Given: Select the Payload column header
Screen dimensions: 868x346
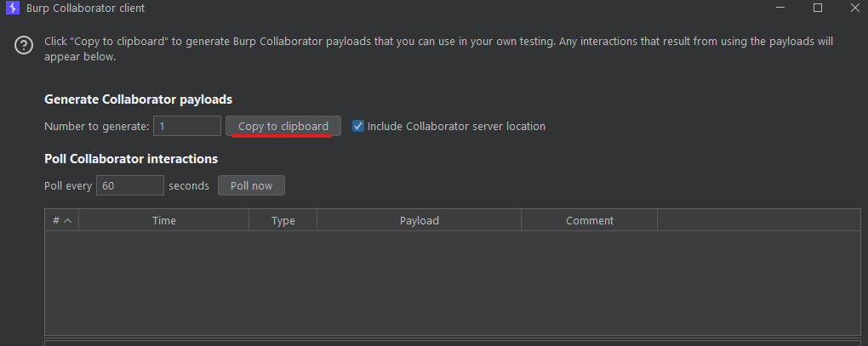Looking at the screenshot, I should (419, 220).
